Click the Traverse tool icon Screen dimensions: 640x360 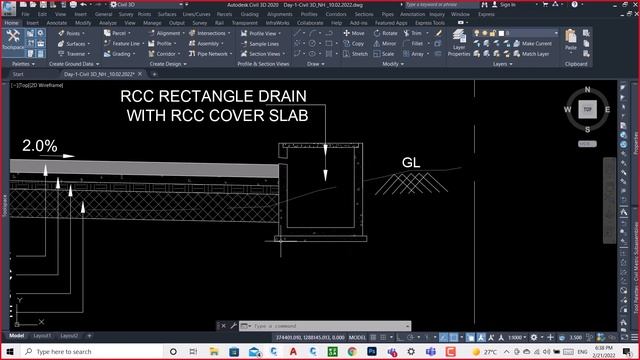tap(61, 53)
